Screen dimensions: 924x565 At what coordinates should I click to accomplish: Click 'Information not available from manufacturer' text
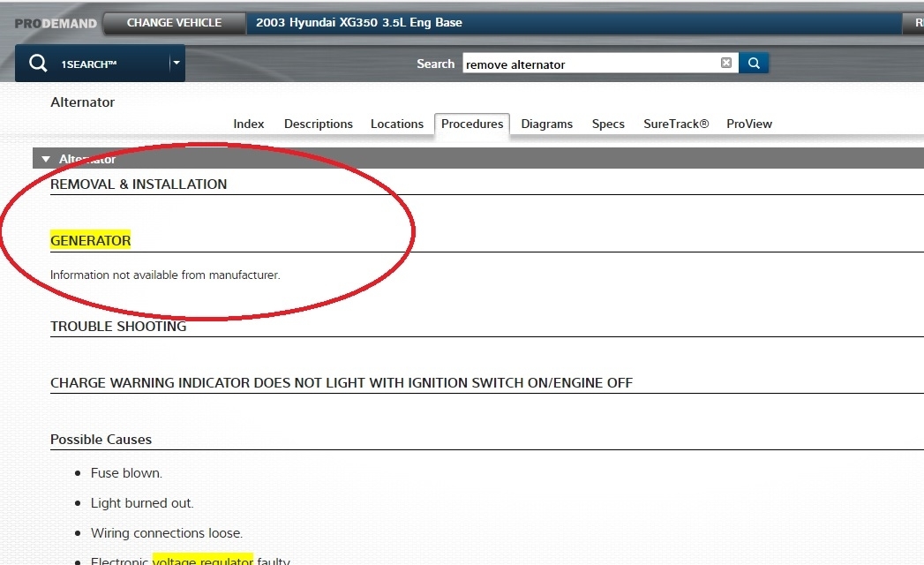(x=165, y=275)
